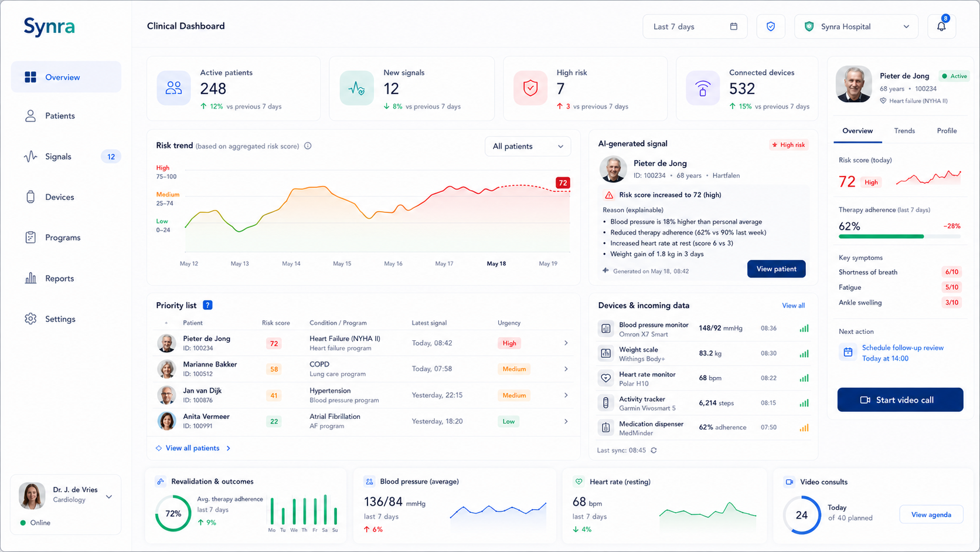The image size is (980, 552).
Task: Expand Dr. J. de Vries account menu
Action: (x=109, y=497)
